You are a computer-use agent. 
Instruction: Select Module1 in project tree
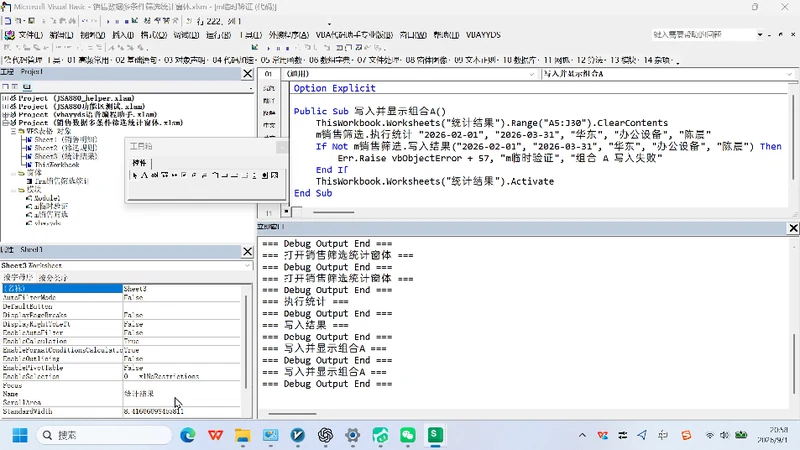[47, 198]
